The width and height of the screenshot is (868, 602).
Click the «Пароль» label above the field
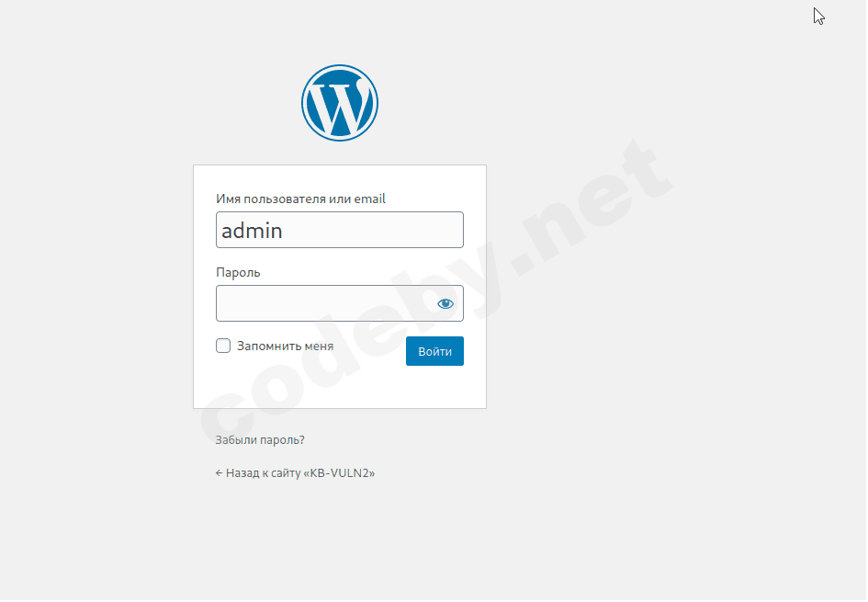[238, 272]
